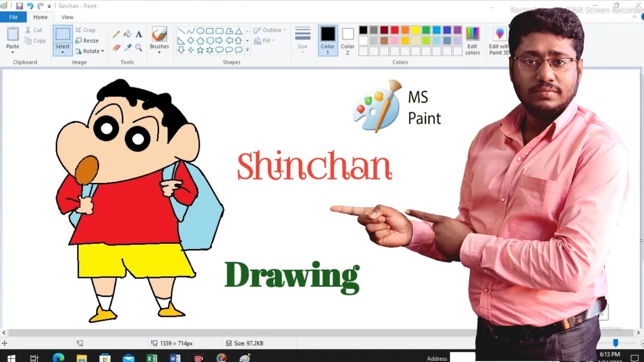The width and height of the screenshot is (644, 362).
Task: Open File Explorer from the taskbar
Action: 82,358
